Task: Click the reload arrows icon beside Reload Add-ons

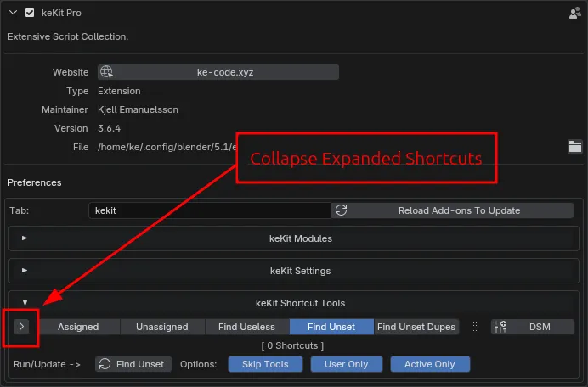Action: 341,210
